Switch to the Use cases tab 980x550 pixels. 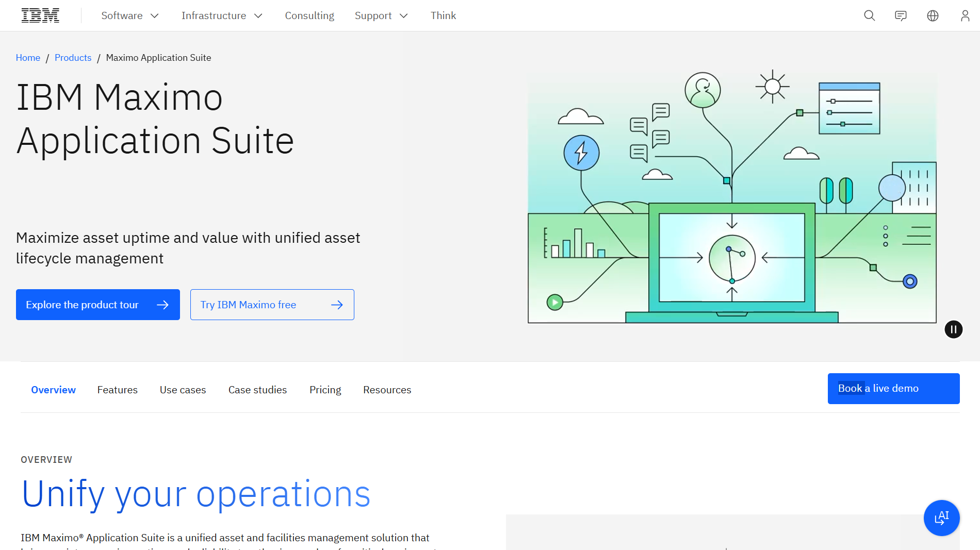(x=183, y=390)
